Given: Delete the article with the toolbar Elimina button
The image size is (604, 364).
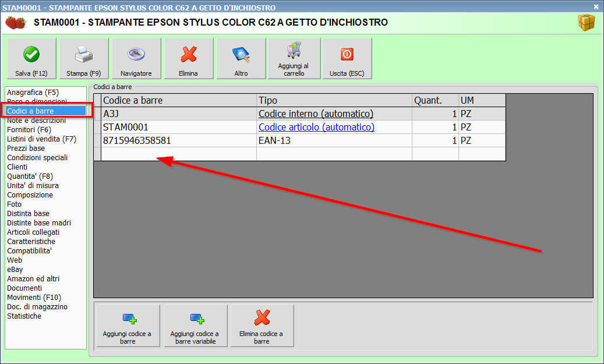Looking at the screenshot, I should (188, 59).
